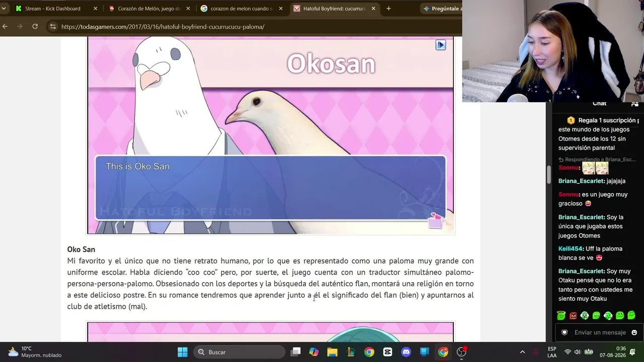Open File Explorer from the taskbar
644x362 pixels.
pos(332,352)
